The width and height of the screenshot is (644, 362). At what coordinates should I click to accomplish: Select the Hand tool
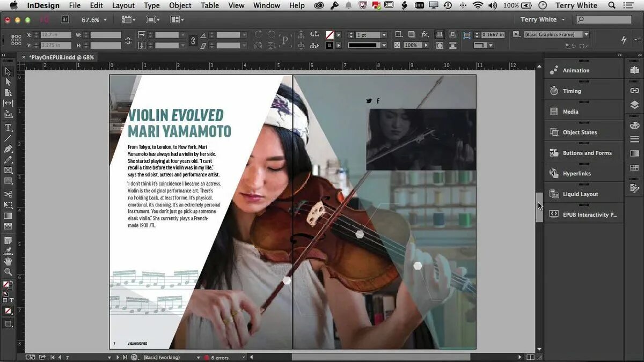point(8,262)
